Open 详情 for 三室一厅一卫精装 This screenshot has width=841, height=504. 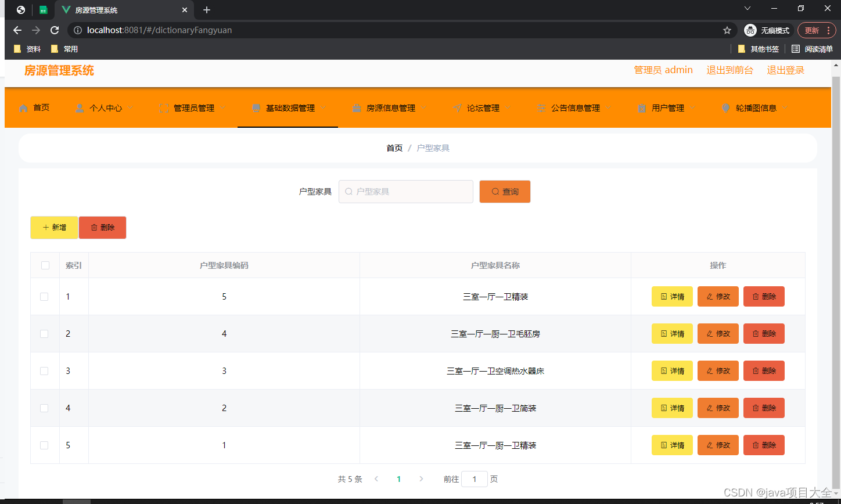point(672,297)
